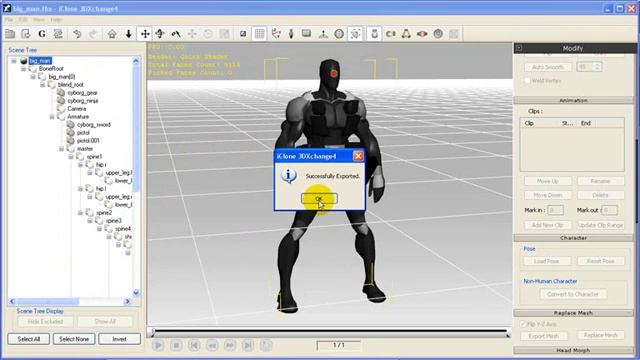This screenshot has width=640, height=360.
Task: Click the Mark in input field
Action: point(555,210)
